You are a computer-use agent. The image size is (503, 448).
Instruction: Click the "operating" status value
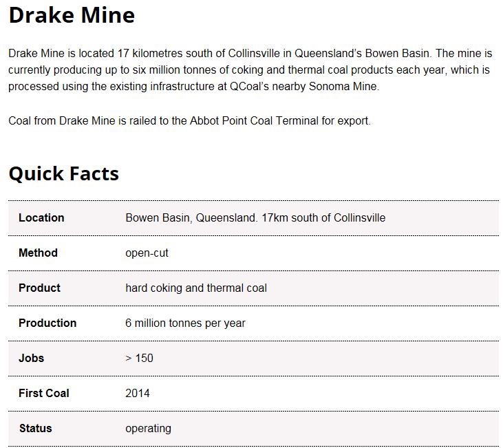(148, 428)
